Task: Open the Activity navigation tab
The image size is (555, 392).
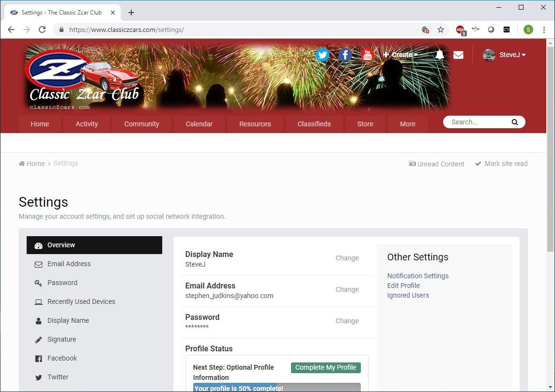Action: click(87, 124)
